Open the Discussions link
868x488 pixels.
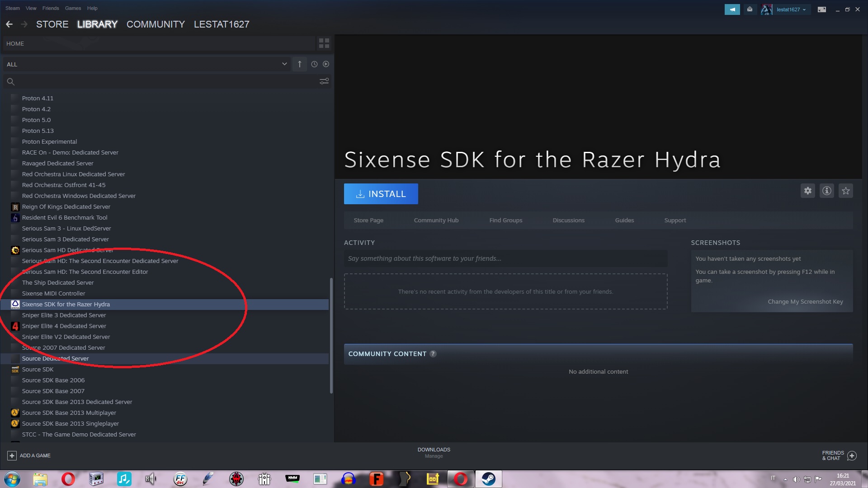pyautogui.click(x=569, y=221)
